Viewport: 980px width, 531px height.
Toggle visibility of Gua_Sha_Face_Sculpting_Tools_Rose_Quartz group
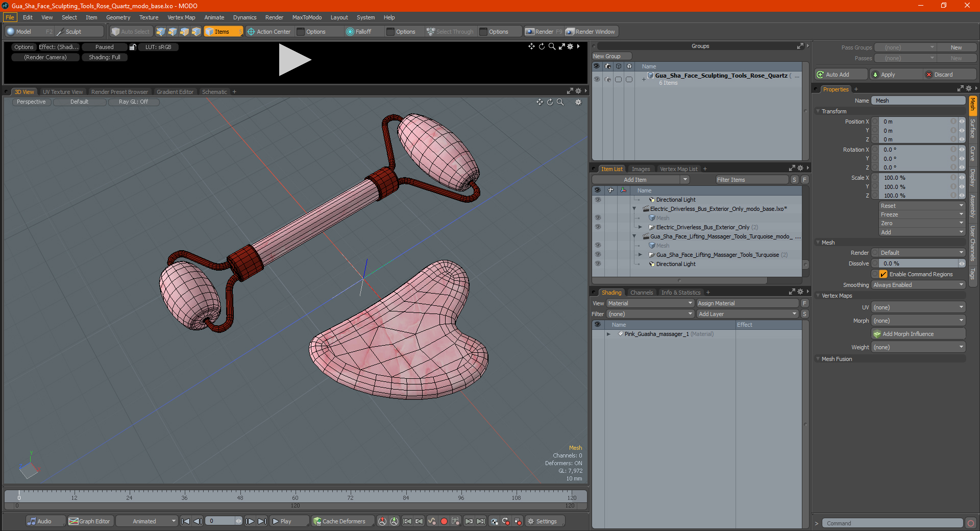point(597,79)
